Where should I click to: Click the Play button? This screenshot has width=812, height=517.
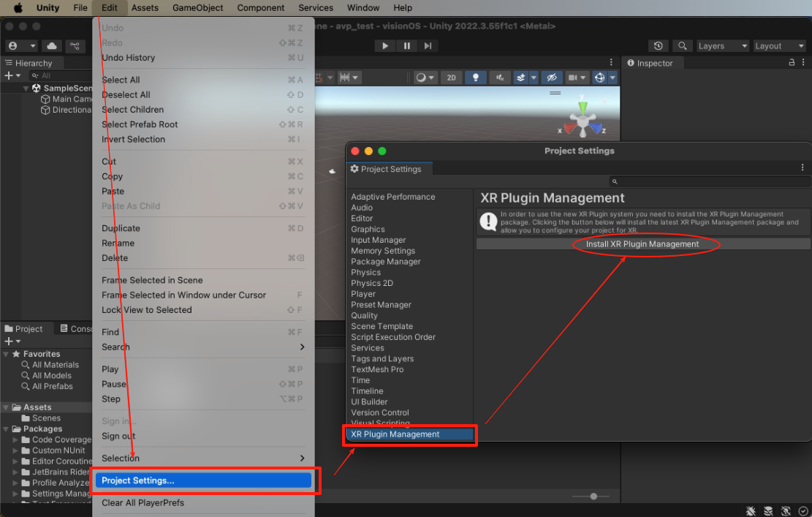click(384, 45)
